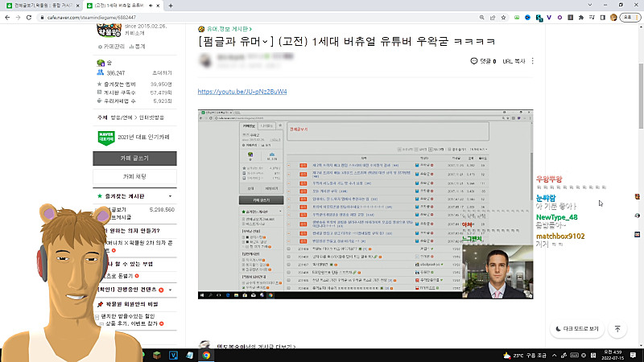Image resolution: width=644 pixels, height=362 pixels.
Task: Expand the 진행중인 컨텐츠 section arrow
Action: coord(171,290)
